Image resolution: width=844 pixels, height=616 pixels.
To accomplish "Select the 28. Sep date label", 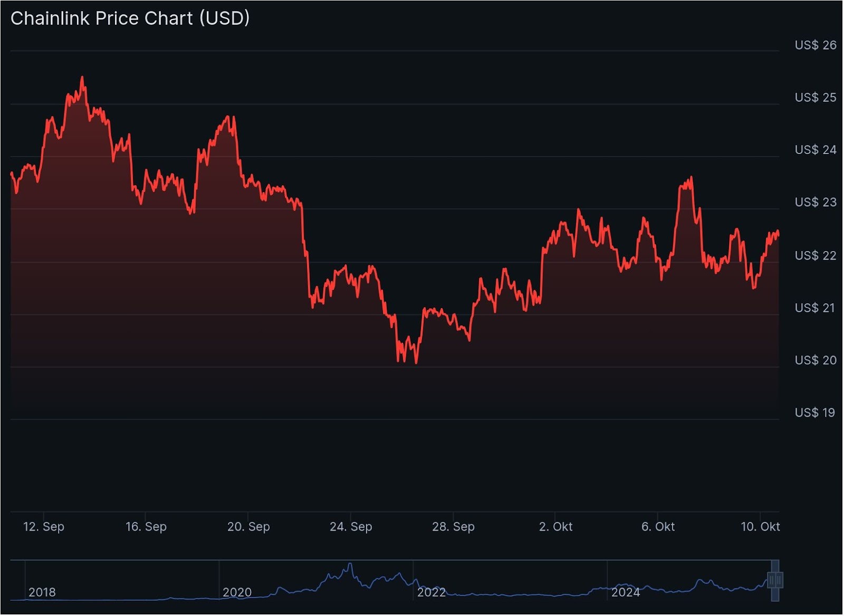I will point(453,527).
